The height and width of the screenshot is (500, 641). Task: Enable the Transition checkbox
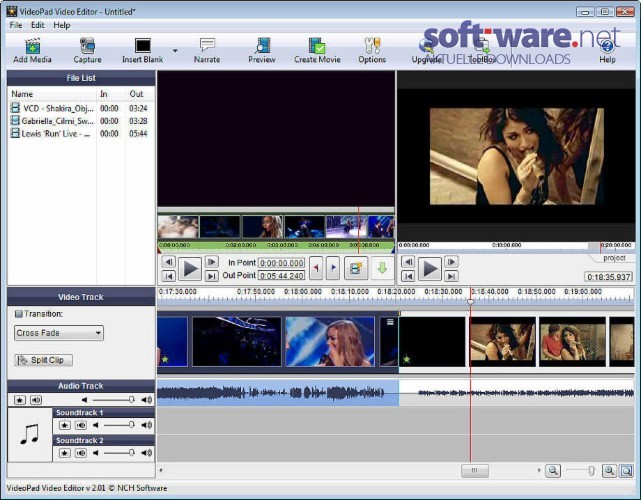[18, 314]
